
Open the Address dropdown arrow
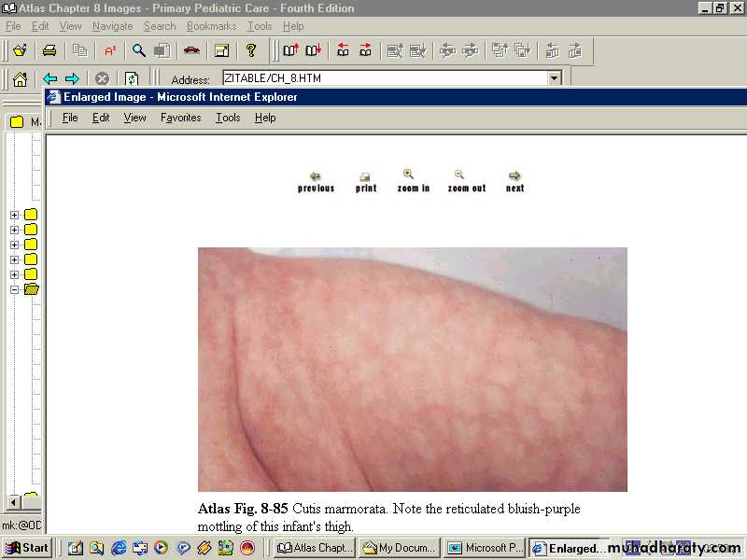point(554,79)
